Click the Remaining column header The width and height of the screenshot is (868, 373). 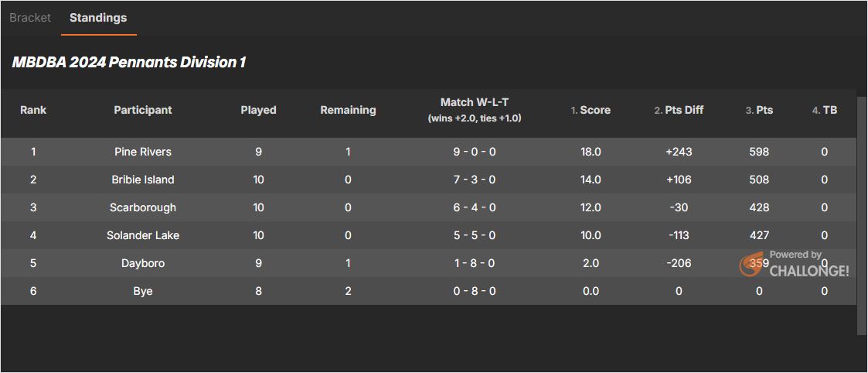[x=348, y=110]
